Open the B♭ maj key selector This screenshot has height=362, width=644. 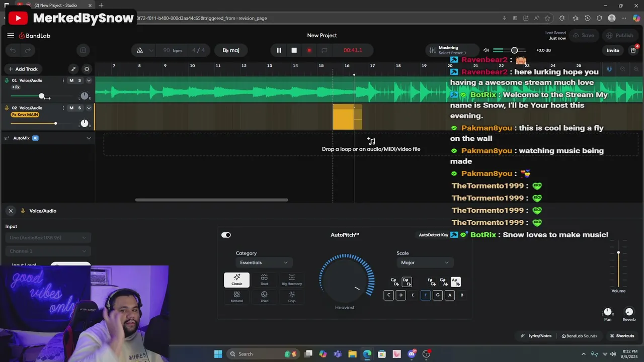point(231,50)
